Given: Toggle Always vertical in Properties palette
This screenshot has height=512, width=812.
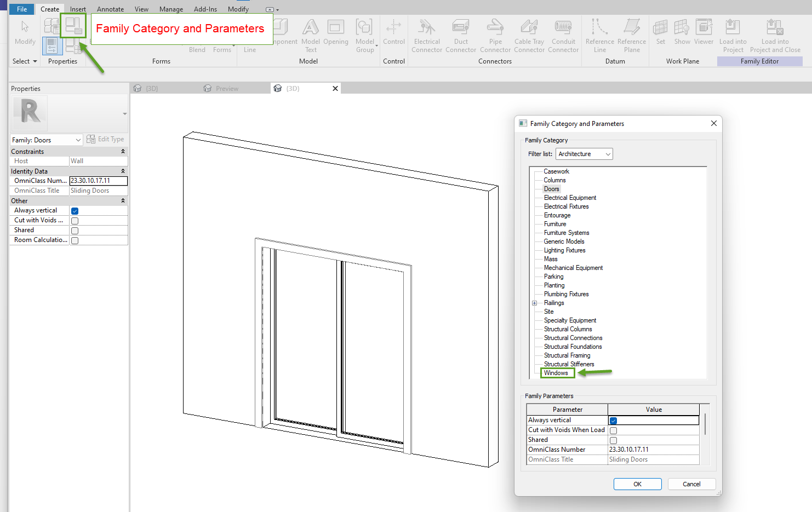Looking at the screenshot, I should 75,211.
